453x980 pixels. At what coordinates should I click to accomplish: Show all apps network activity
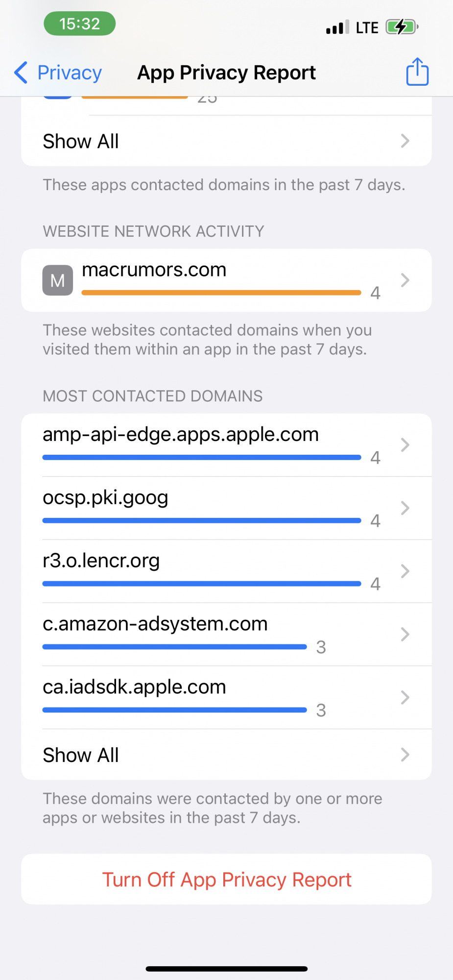pos(226,141)
